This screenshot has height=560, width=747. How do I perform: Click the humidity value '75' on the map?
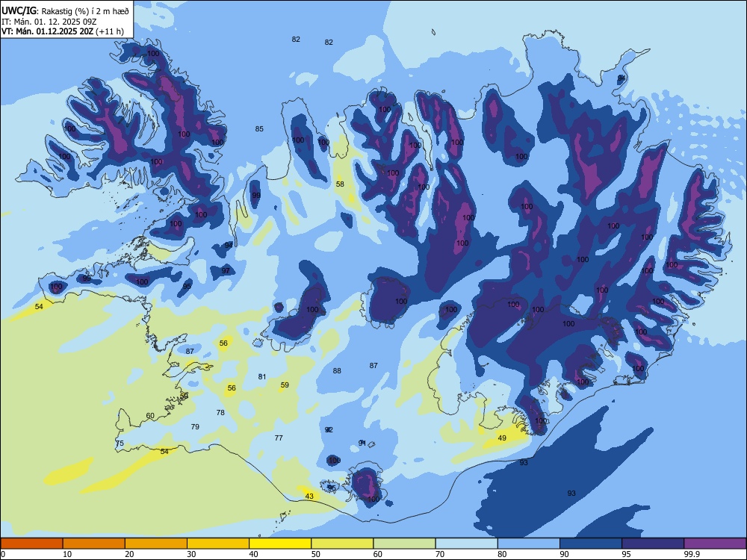coord(120,444)
